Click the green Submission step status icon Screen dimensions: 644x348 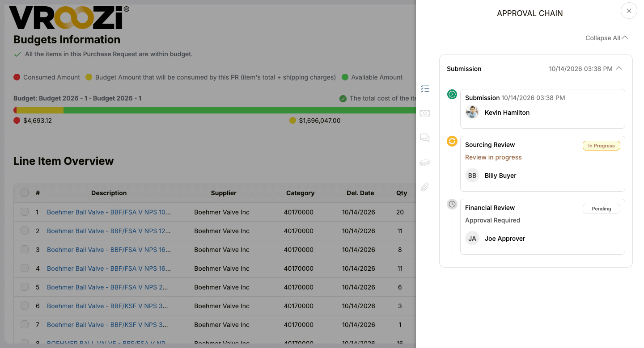(x=452, y=94)
